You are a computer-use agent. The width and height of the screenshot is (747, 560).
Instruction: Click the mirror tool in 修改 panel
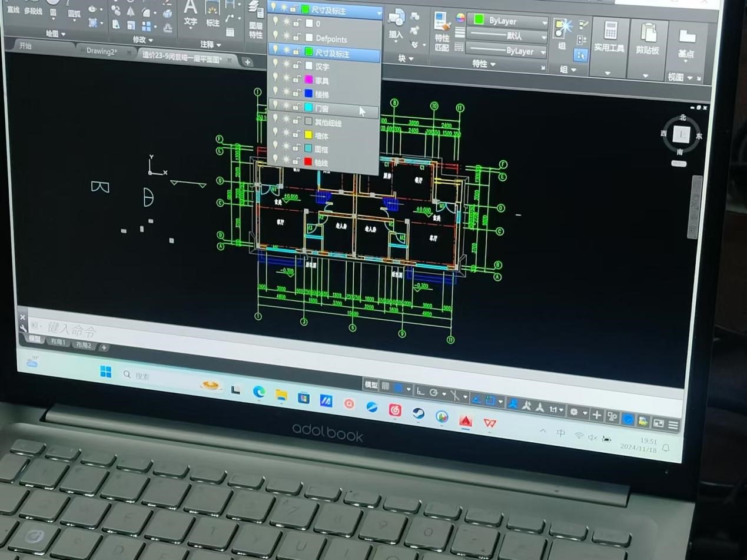[x=131, y=12]
